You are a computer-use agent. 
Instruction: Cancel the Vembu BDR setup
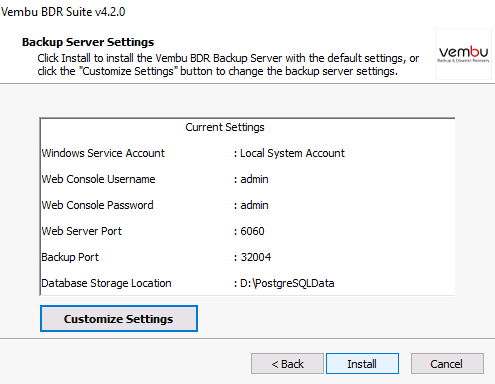[x=447, y=364]
